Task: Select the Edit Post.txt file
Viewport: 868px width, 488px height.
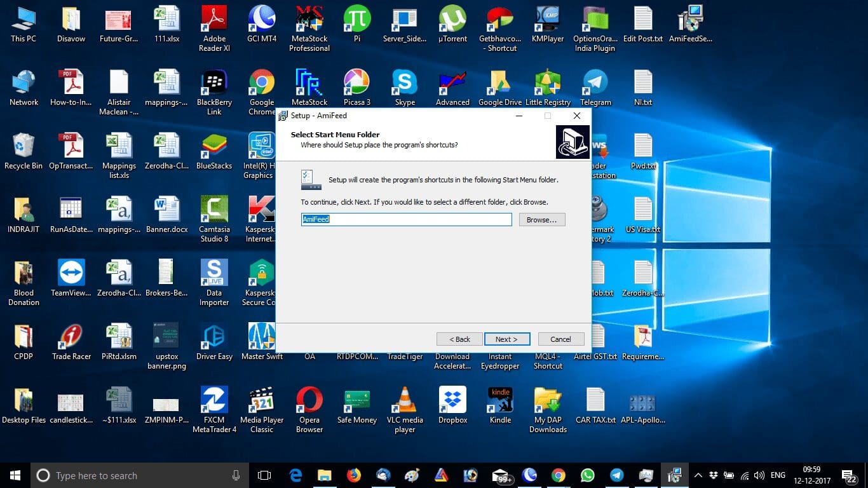Action: [x=643, y=24]
